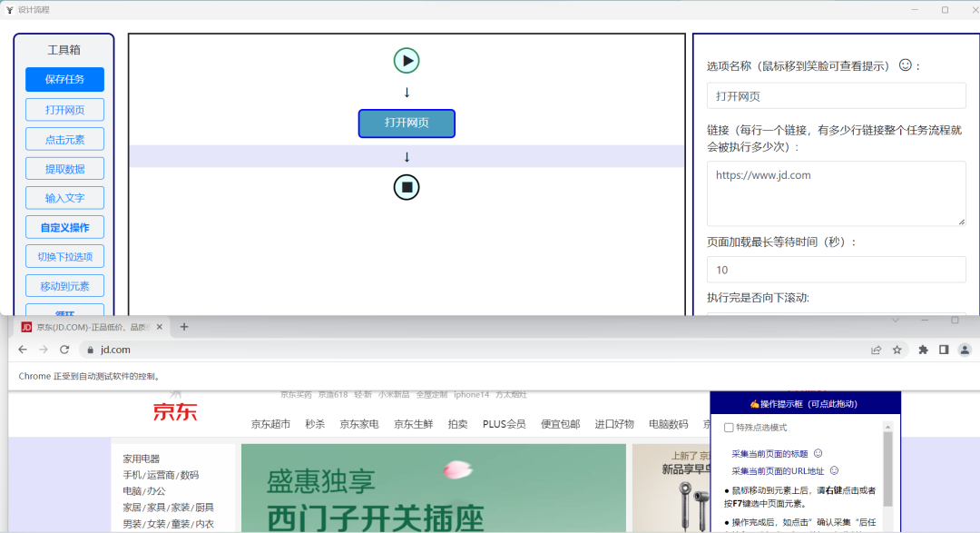
Task: Click Chrome's forward arrow
Action: click(44, 350)
